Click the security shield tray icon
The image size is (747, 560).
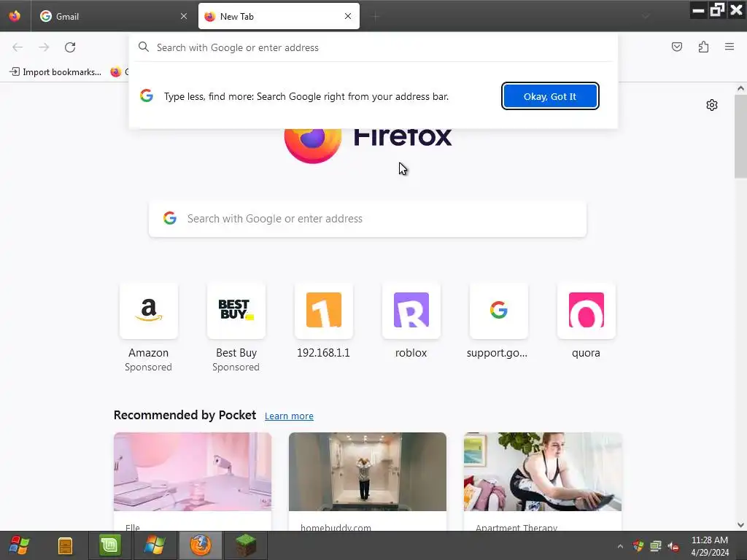pos(638,545)
